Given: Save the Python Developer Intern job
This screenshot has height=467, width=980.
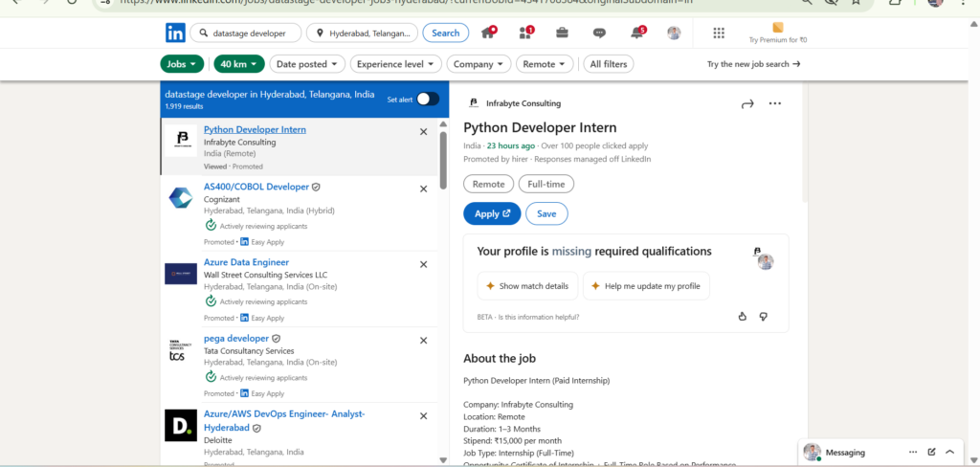Looking at the screenshot, I should 546,213.
